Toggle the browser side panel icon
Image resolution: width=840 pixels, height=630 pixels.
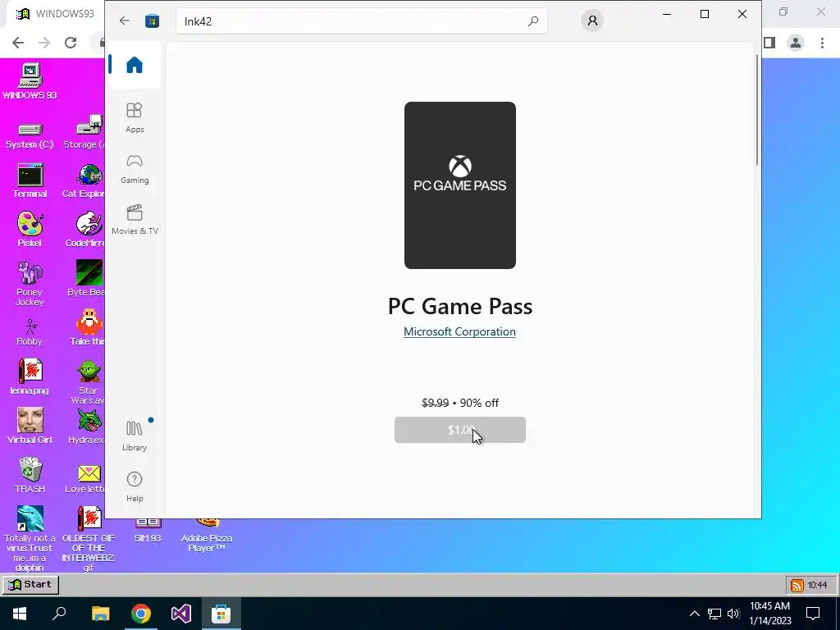click(x=769, y=43)
